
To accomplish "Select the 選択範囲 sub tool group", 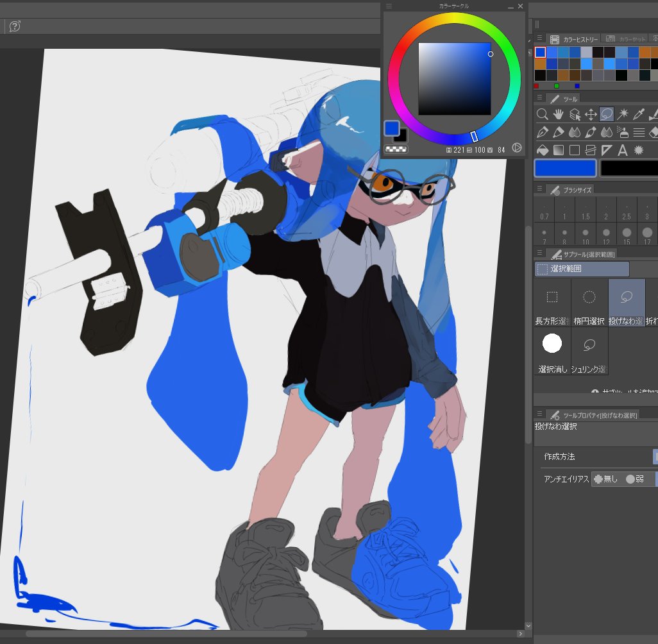I will pyautogui.click(x=582, y=269).
